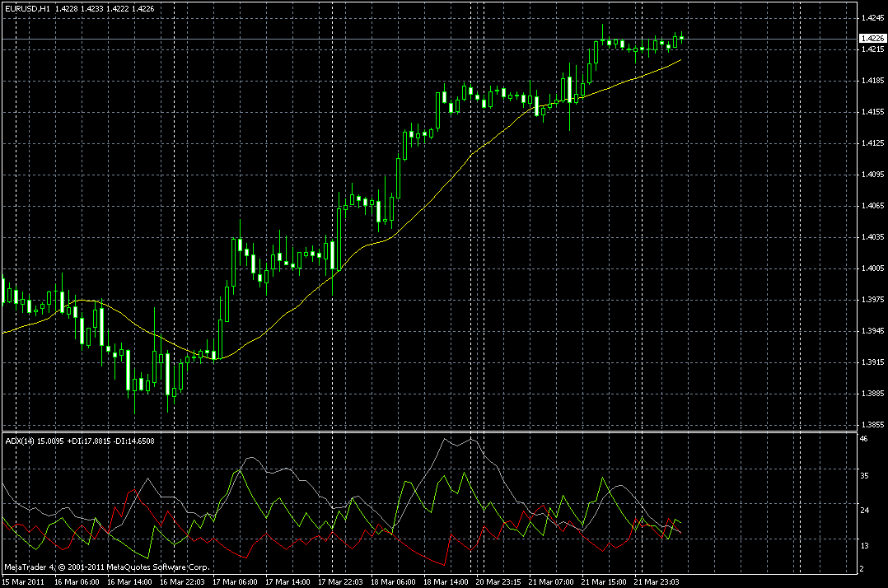The image size is (888, 588).
Task: Click the 21 Mar 07:00 time label
Action: 551,581
